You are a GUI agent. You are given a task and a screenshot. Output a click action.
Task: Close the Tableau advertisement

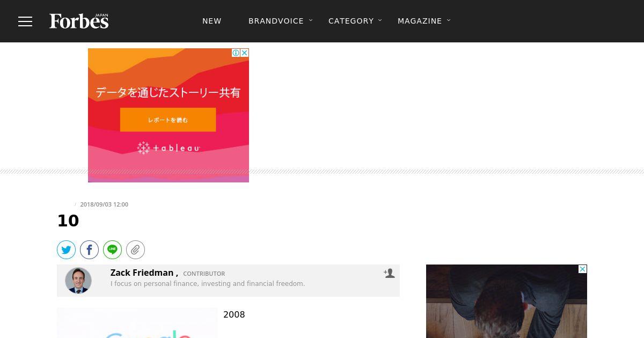245,53
